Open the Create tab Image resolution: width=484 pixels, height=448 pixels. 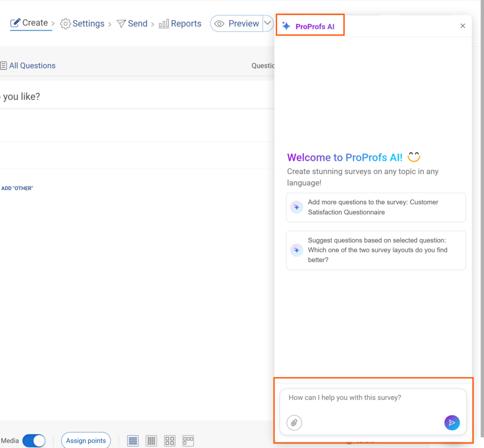coord(29,23)
